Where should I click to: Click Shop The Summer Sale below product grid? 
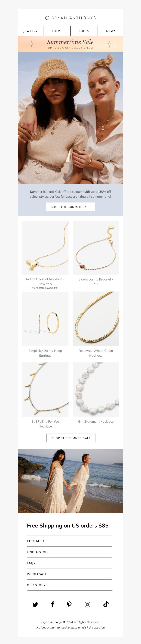(71, 438)
